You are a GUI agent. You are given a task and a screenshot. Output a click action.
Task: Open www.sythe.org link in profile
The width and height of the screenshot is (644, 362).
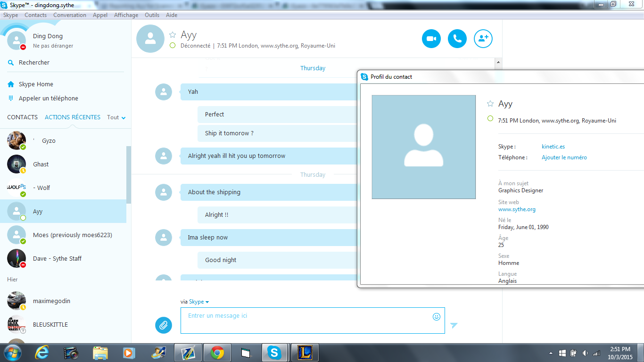(517, 209)
